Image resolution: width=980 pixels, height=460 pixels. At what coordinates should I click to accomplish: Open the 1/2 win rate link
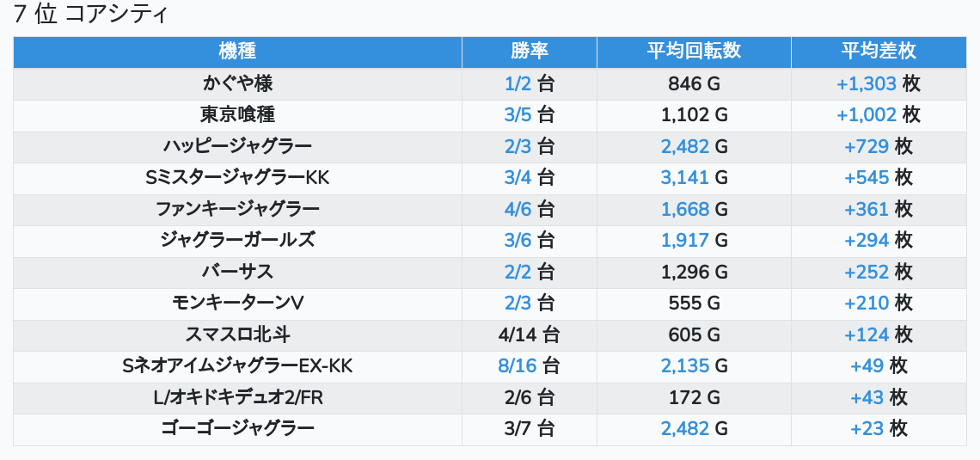518,83
